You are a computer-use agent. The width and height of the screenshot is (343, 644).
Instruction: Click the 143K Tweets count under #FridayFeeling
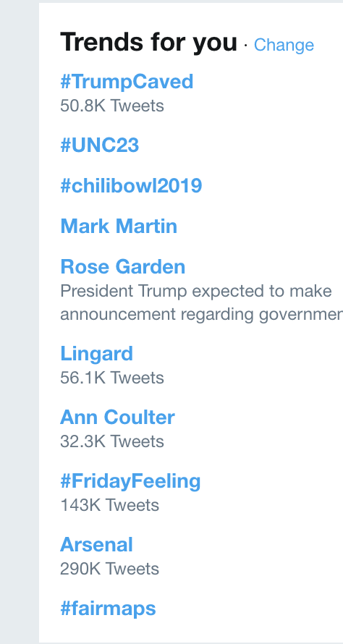click(110, 505)
